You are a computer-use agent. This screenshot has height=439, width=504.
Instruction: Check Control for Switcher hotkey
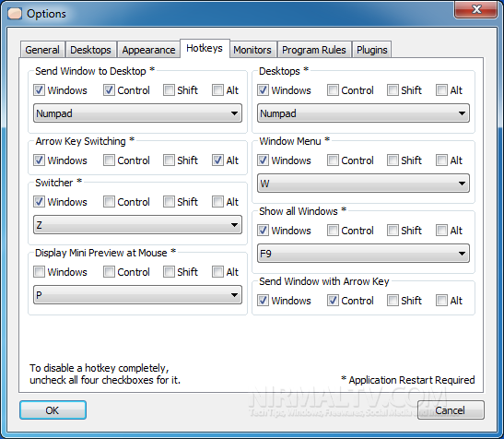pyautogui.click(x=109, y=202)
